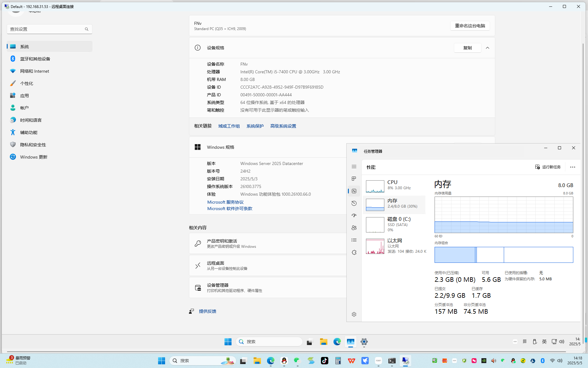This screenshot has width=588, height=368.
Task: Open Apps (应用) settings category
Action: coord(50,96)
